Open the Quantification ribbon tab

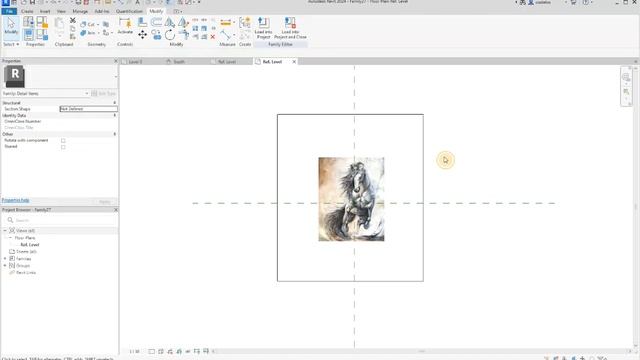[129, 11]
